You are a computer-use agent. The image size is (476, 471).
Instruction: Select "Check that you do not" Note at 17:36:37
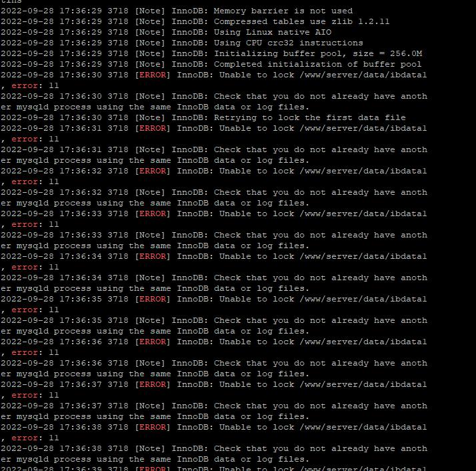click(214, 411)
